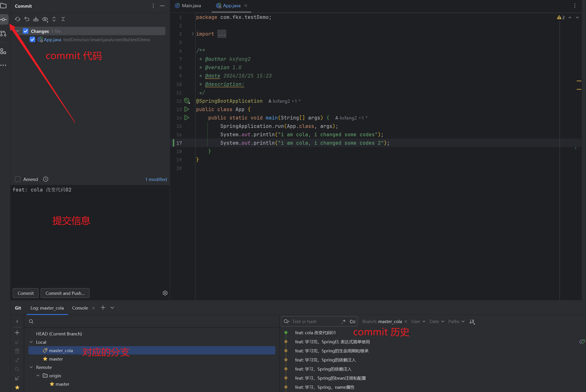Uncheck the Changes group checkbox

(x=26, y=31)
